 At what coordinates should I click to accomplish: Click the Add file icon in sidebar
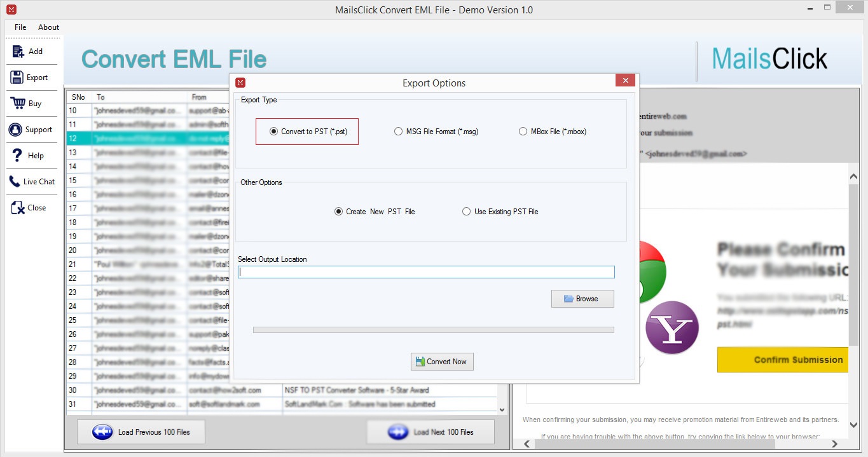point(17,51)
